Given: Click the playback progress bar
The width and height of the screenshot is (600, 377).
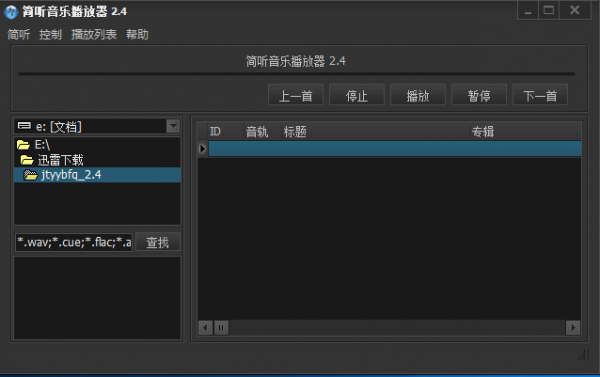Looking at the screenshot, I should [x=297, y=73].
